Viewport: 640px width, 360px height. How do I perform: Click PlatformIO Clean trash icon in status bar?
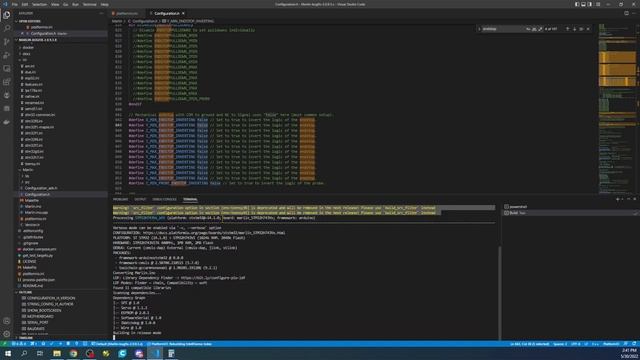click(x=68, y=344)
